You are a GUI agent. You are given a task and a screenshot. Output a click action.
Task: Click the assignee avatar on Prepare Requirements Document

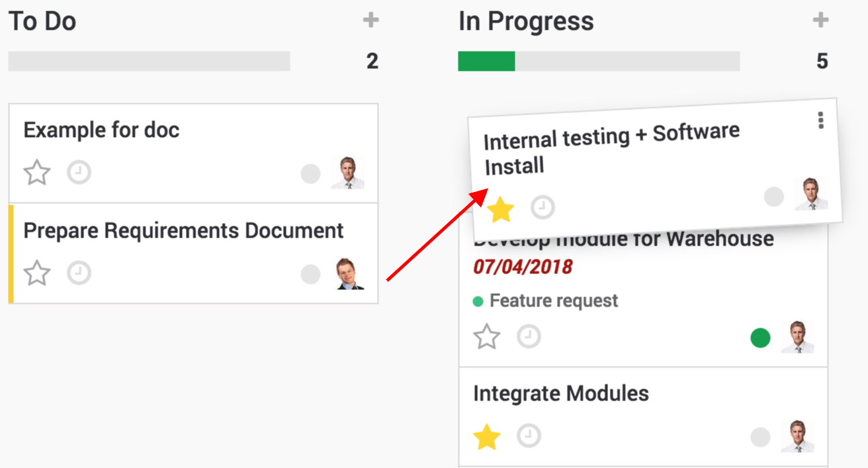(x=349, y=274)
